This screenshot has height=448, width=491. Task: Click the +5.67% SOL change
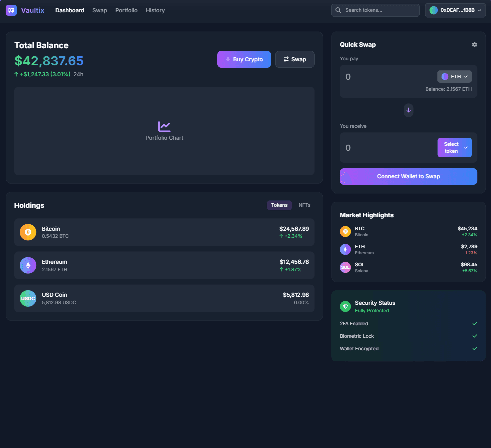pyautogui.click(x=469, y=271)
